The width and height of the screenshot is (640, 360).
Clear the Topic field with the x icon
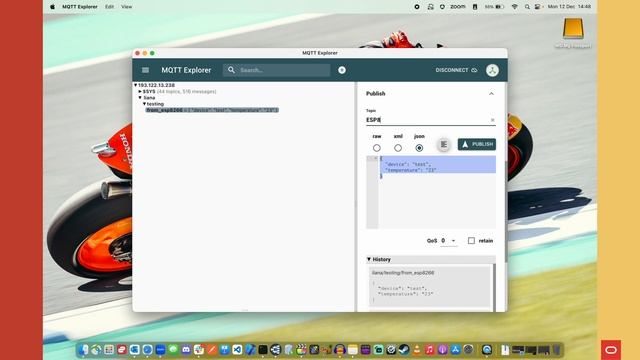[x=492, y=120]
